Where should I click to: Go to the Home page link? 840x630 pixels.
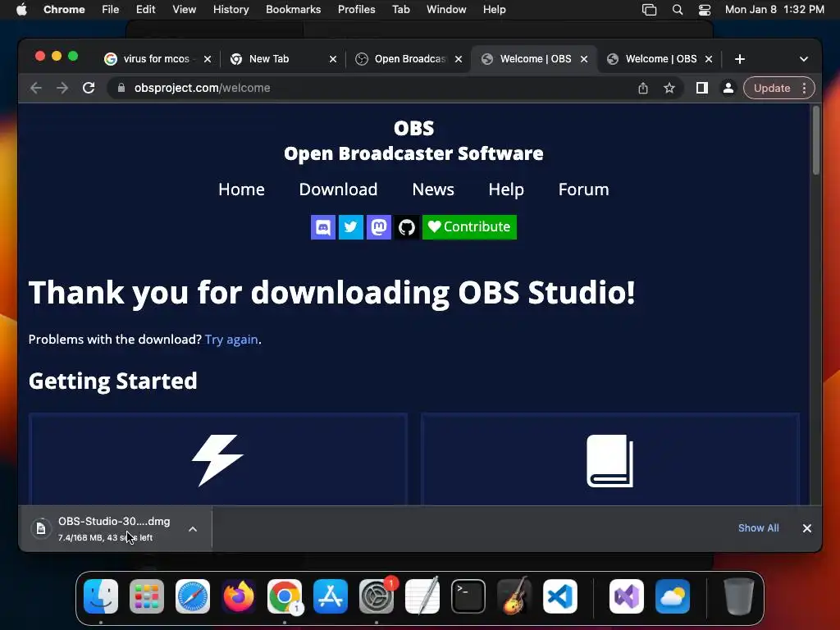pos(241,189)
